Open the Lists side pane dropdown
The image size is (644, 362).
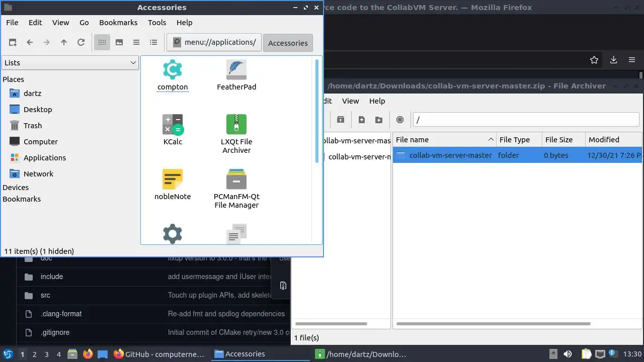(x=70, y=63)
